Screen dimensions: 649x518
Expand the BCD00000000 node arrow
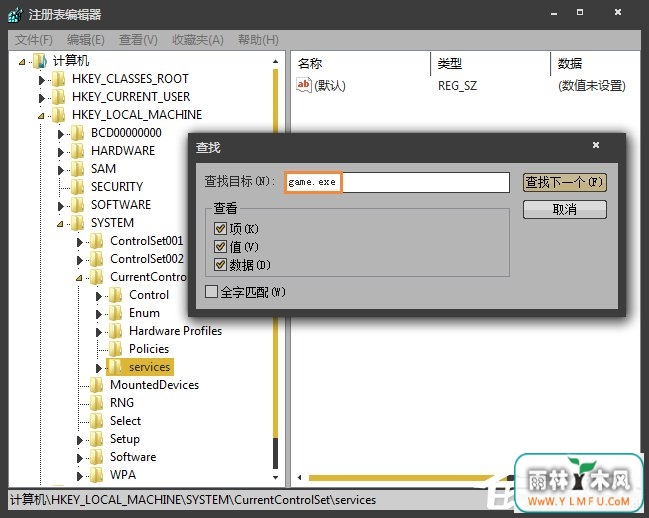60,134
